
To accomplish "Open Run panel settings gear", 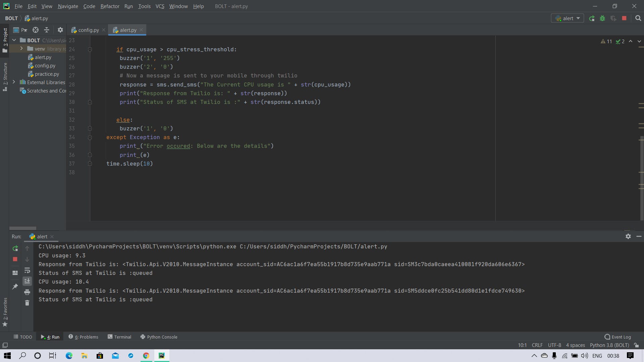I will click(x=628, y=236).
